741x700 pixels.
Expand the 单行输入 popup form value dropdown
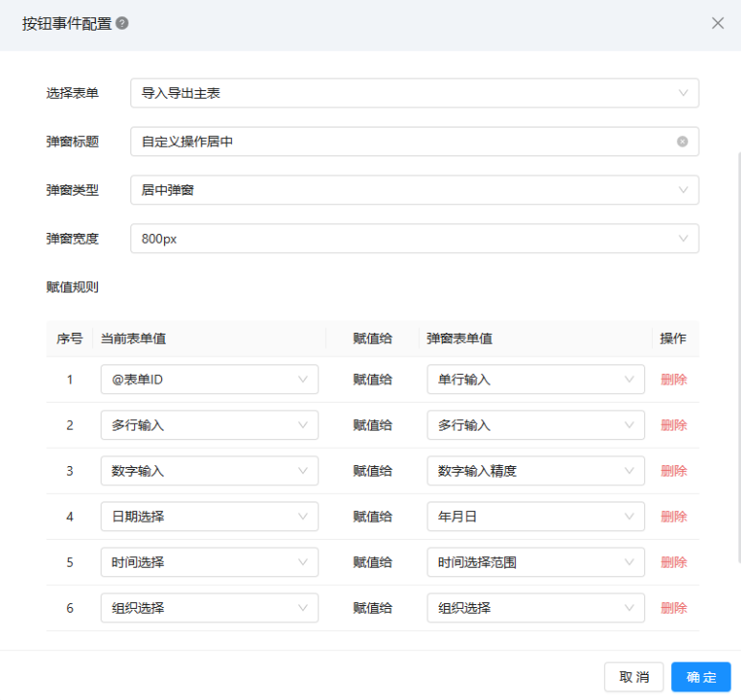click(535, 380)
